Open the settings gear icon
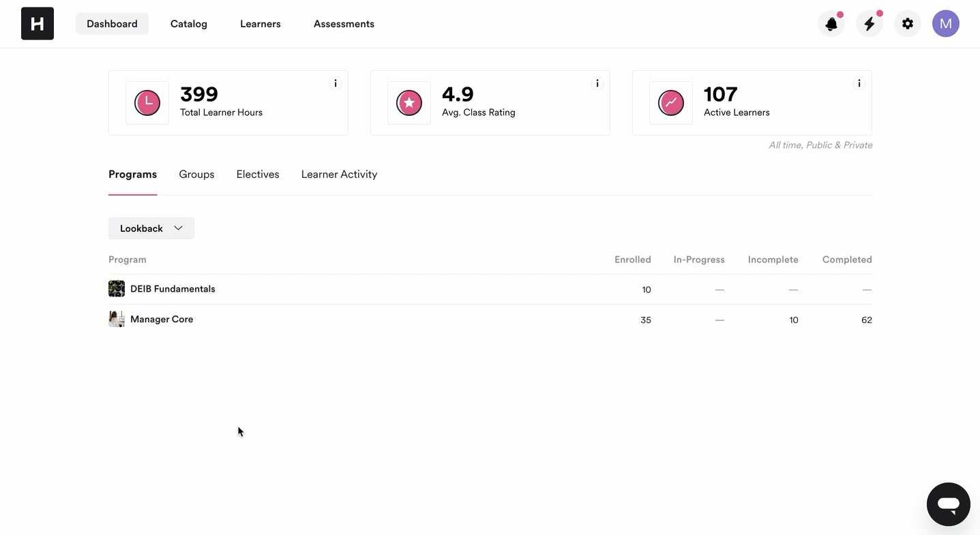The width and height of the screenshot is (980, 535). [x=908, y=24]
